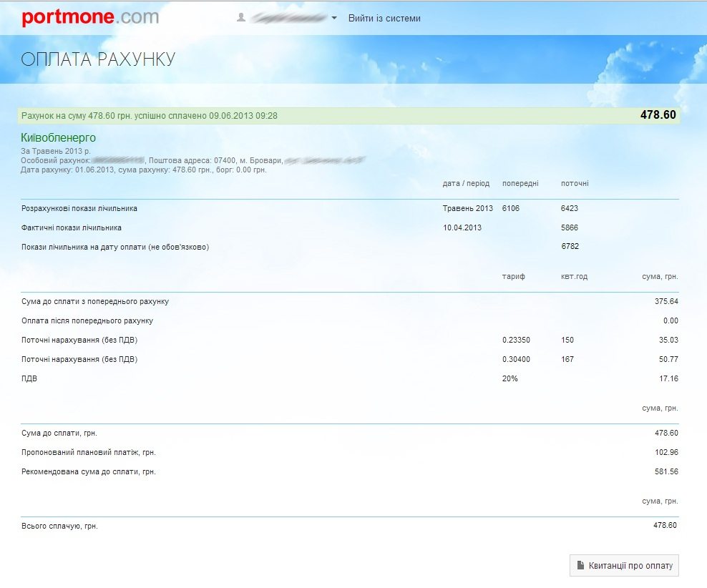Click 'Покази лічильника на дату оплати' label

point(115,247)
